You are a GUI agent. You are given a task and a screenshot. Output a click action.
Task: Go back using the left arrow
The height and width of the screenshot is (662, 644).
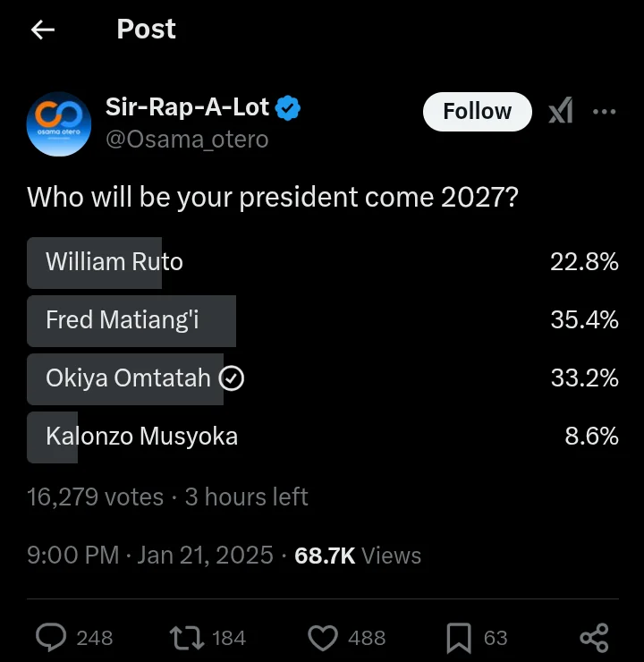click(x=43, y=30)
